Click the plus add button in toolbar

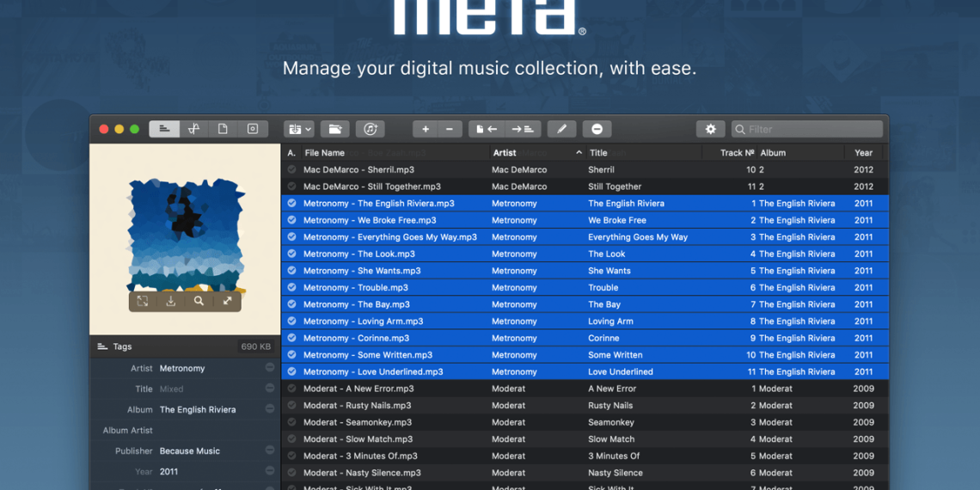425,129
